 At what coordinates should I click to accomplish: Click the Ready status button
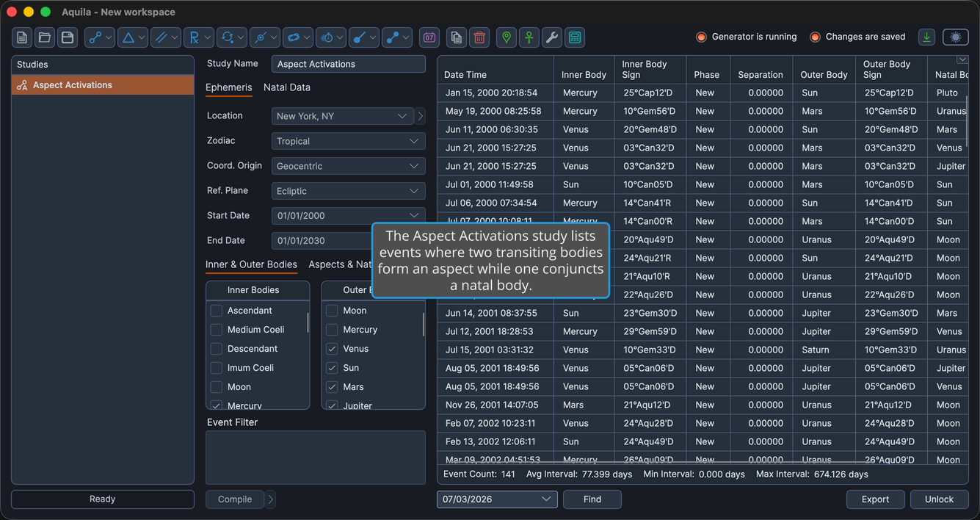point(103,499)
